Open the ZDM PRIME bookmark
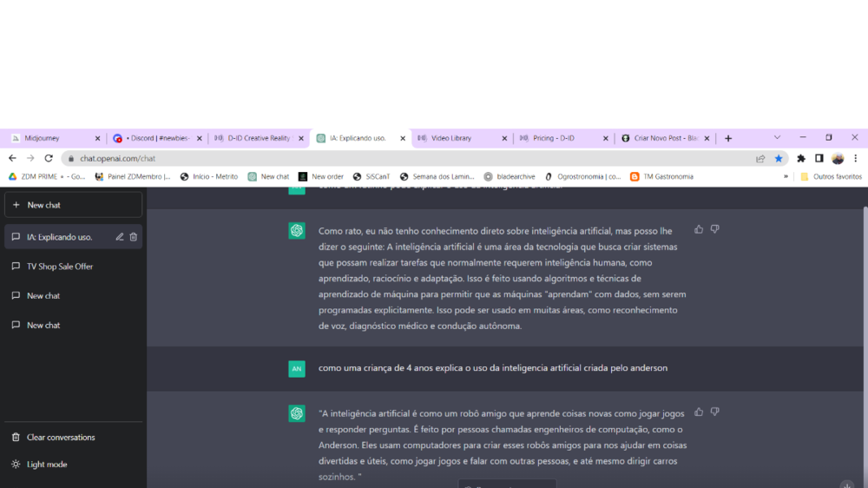 (47, 176)
